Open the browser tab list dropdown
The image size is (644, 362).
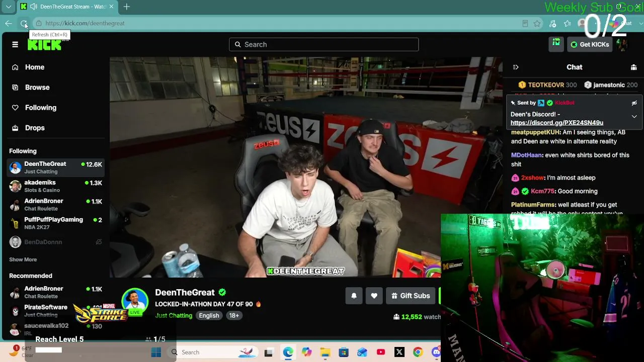coord(9,7)
